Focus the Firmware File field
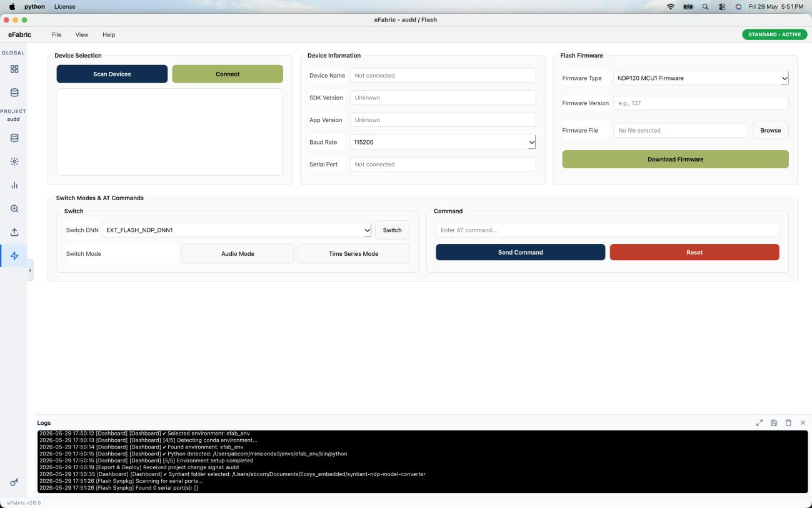Viewport: 812px width, 508px height. click(681, 130)
